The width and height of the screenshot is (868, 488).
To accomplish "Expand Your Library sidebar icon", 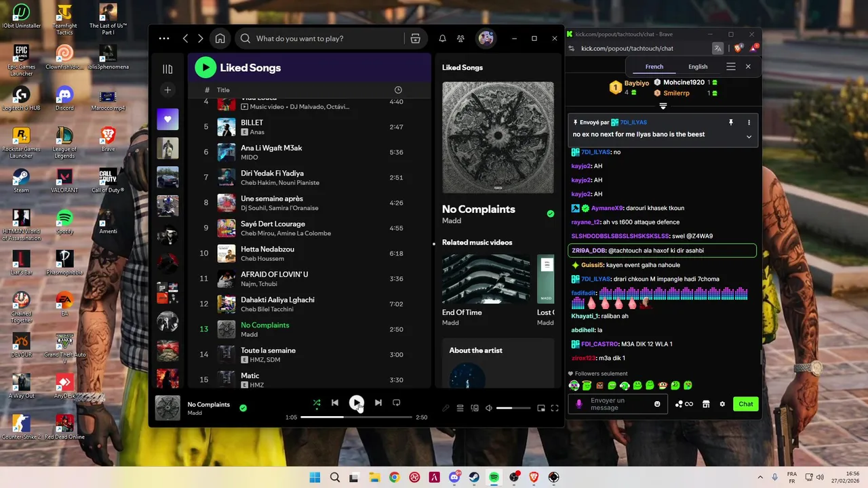I will [167, 69].
